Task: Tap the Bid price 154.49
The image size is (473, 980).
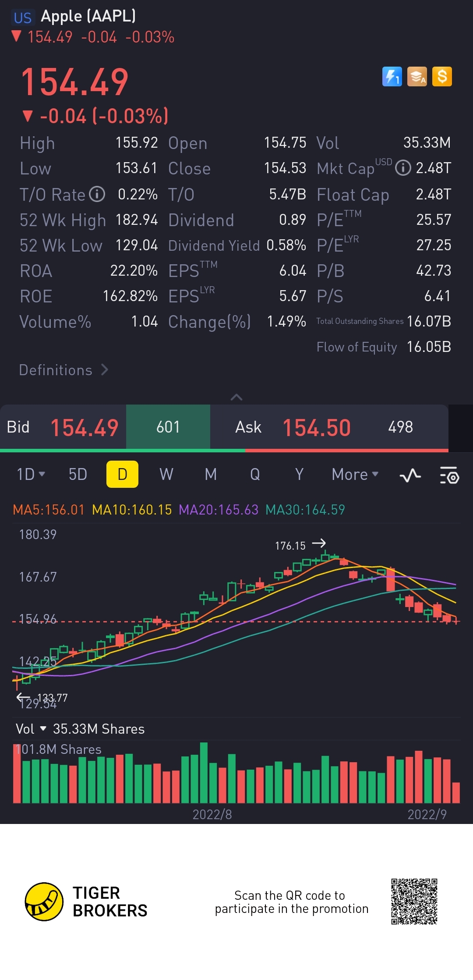Action: coord(85,428)
